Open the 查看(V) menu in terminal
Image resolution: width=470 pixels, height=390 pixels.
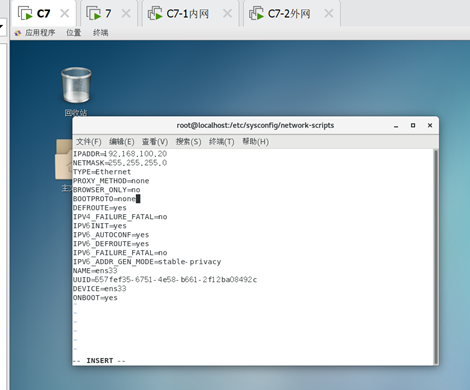[x=155, y=142]
